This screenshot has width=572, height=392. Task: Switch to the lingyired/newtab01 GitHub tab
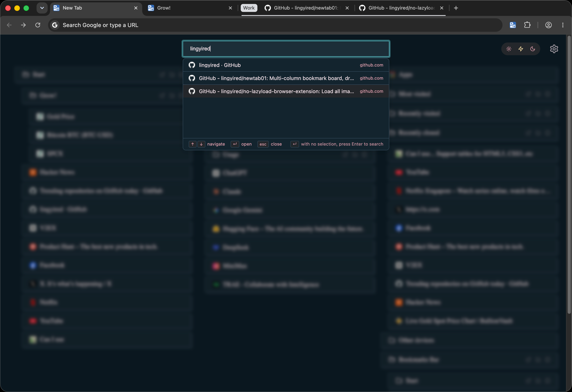click(306, 8)
